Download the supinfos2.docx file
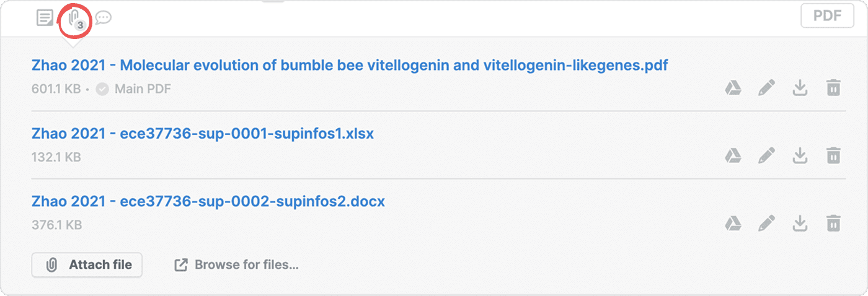Viewport: 868px width, 296px height. (800, 223)
